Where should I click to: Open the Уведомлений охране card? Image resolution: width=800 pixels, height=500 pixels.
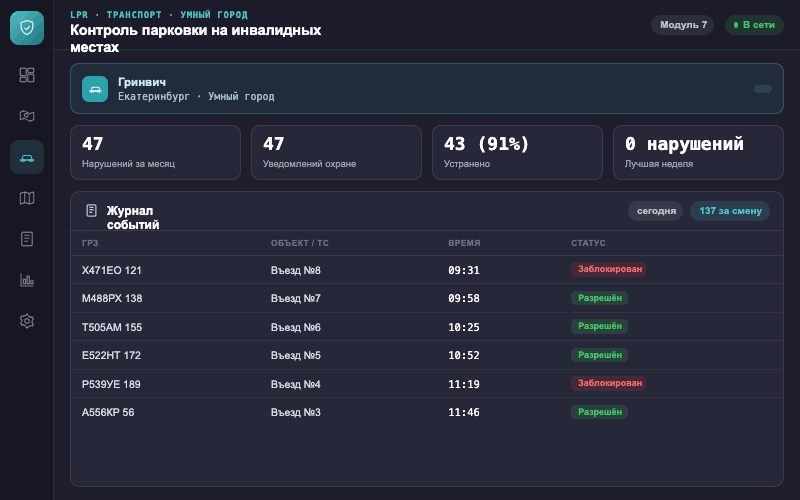click(336, 153)
